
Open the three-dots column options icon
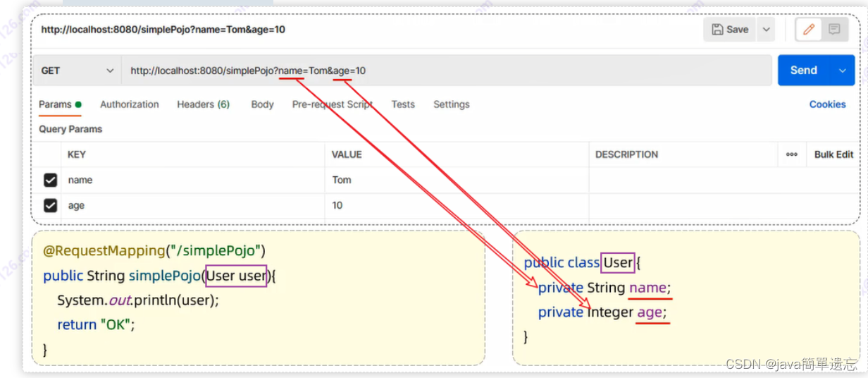(792, 154)
